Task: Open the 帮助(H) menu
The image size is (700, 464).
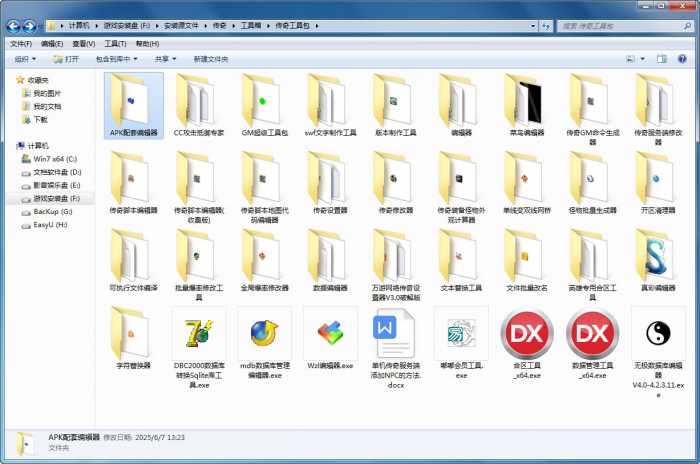Action: click(147, 44)
